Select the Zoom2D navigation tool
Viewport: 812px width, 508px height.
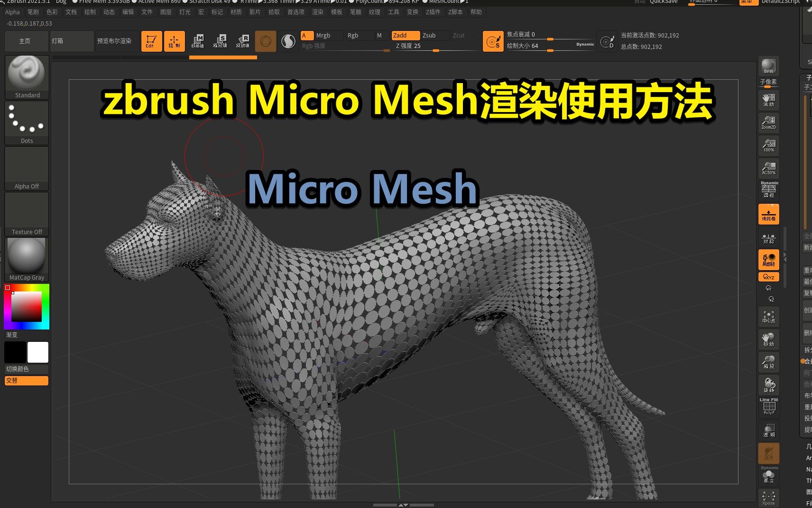[x=768, y=122]
